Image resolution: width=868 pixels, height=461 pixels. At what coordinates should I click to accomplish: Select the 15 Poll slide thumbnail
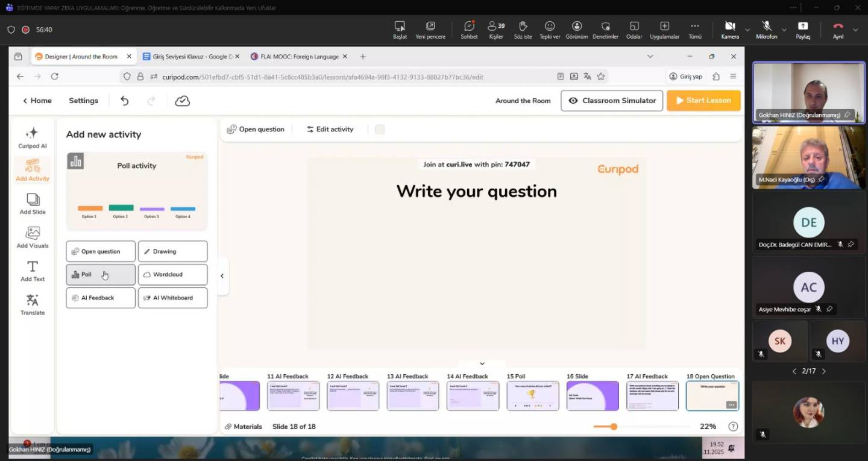pyautogui.click(x=532, y=396)
